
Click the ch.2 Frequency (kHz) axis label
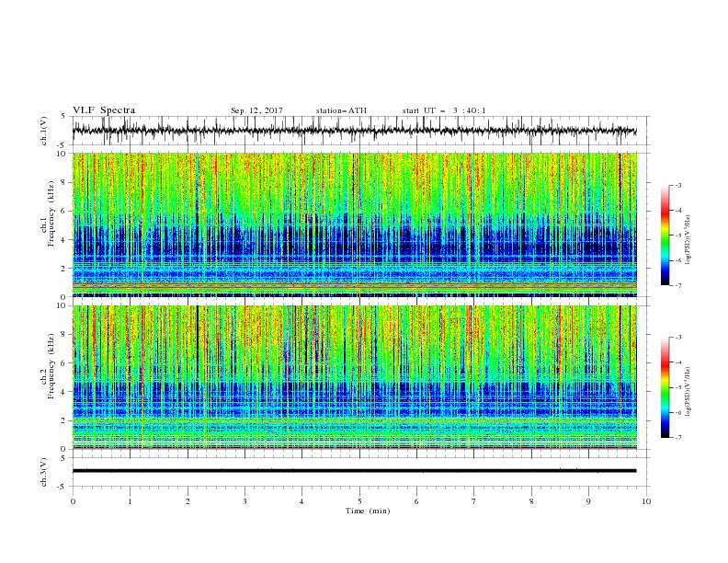click(x=48, y=366)
